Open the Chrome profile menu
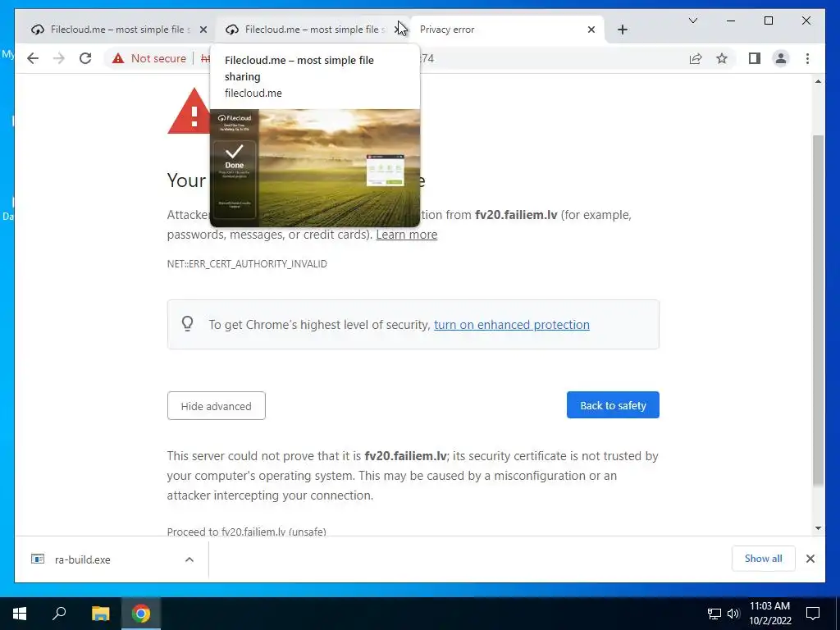The height and width of the screenshot is (630, 840). 781,58
